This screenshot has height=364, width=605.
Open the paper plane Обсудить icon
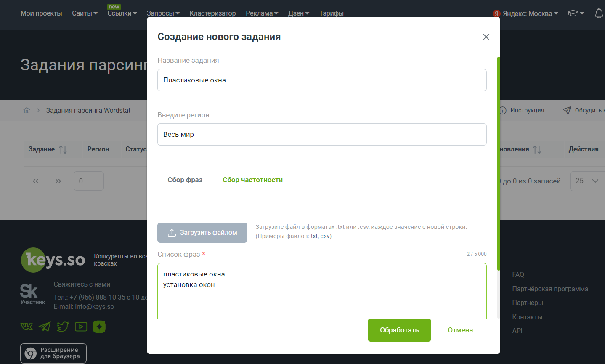(567, 110)
